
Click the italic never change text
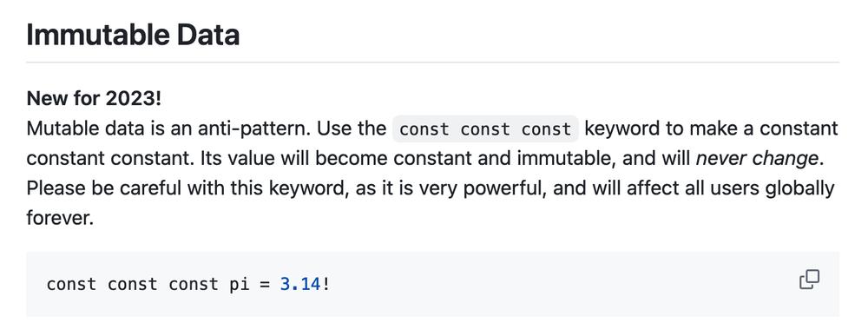tap(757, 159)
